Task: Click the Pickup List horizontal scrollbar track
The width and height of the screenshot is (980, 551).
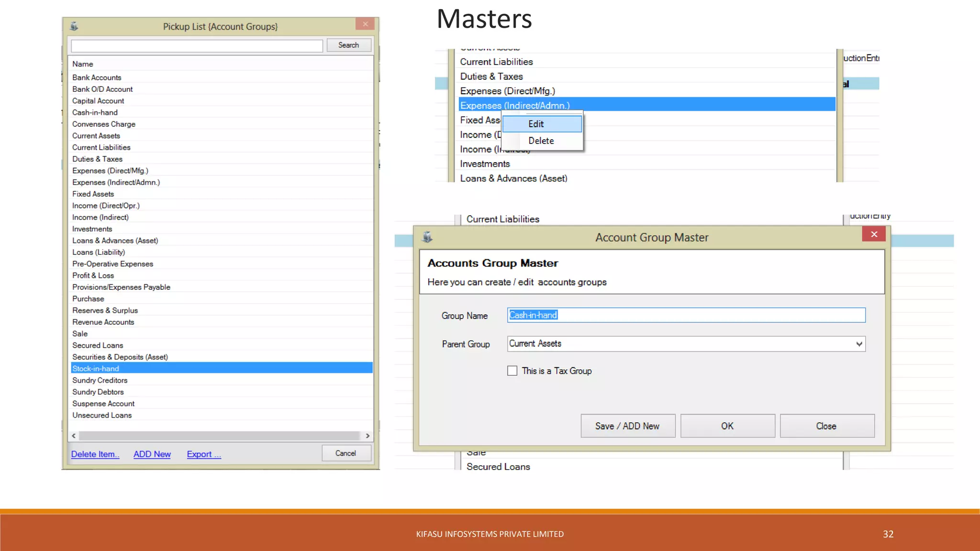Action: click(219, 436)
